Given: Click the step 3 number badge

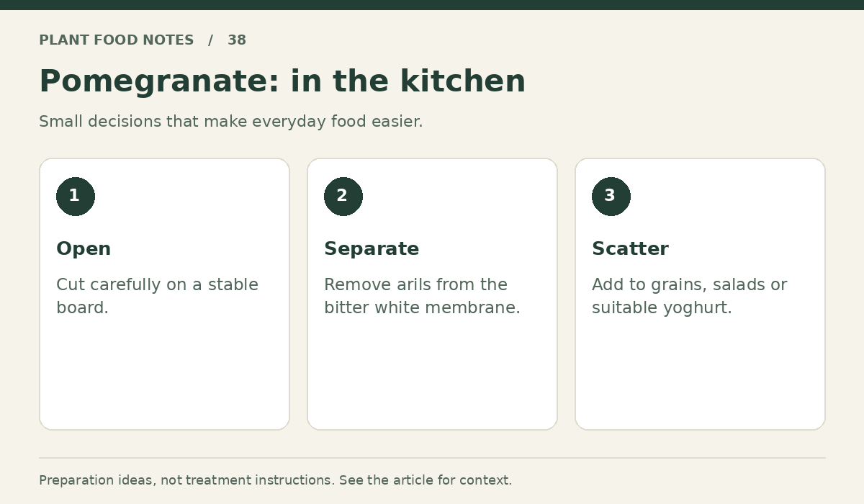Looking at the screenshot, I should [611, 197].
